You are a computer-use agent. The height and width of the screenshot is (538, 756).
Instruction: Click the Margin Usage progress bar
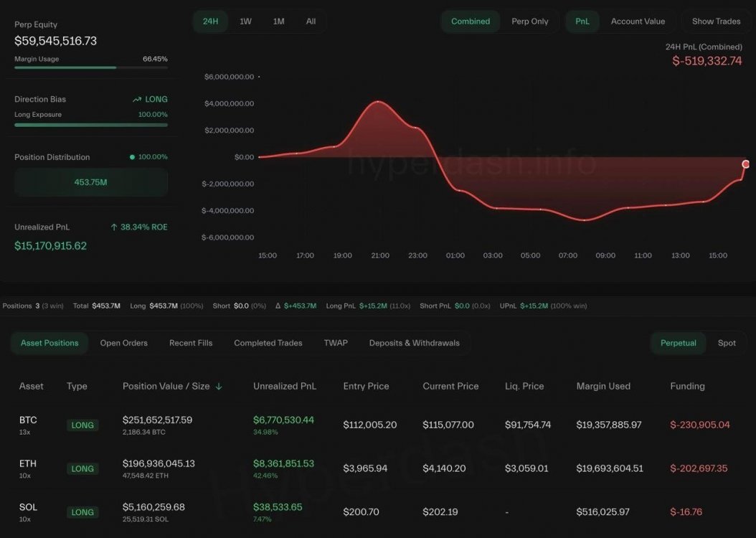(91, 67)
